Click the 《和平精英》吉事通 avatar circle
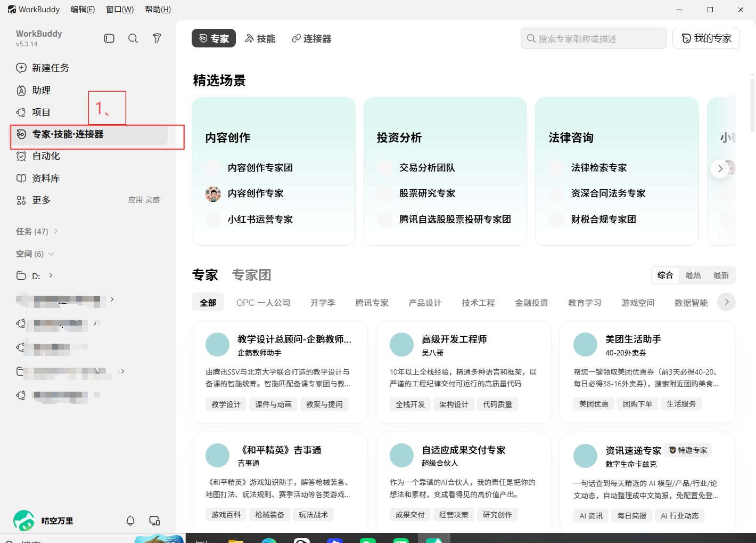This screenshot has width=756, height=543. tap(217, 456)
